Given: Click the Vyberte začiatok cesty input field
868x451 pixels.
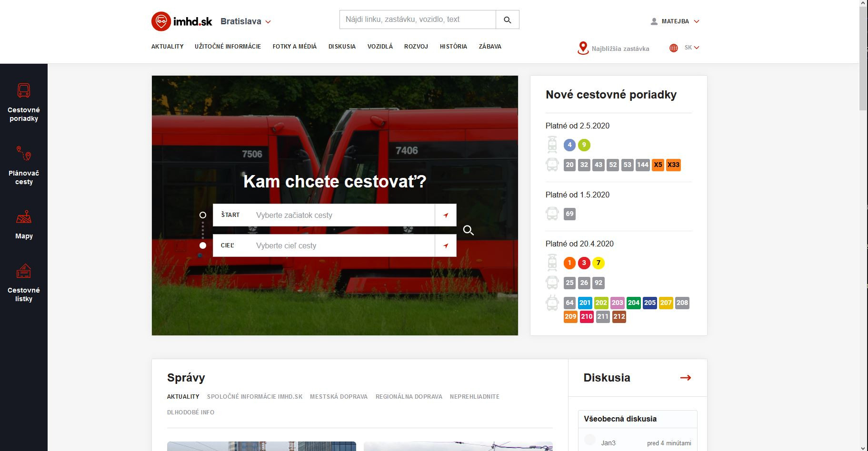Looking at the screenshot, I should (343, 215).
